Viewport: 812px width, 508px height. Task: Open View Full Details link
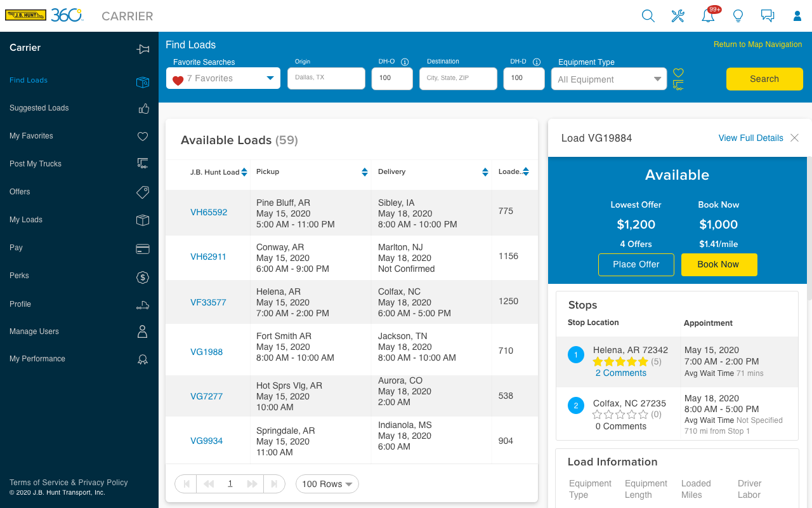click(x=751, y=138)
